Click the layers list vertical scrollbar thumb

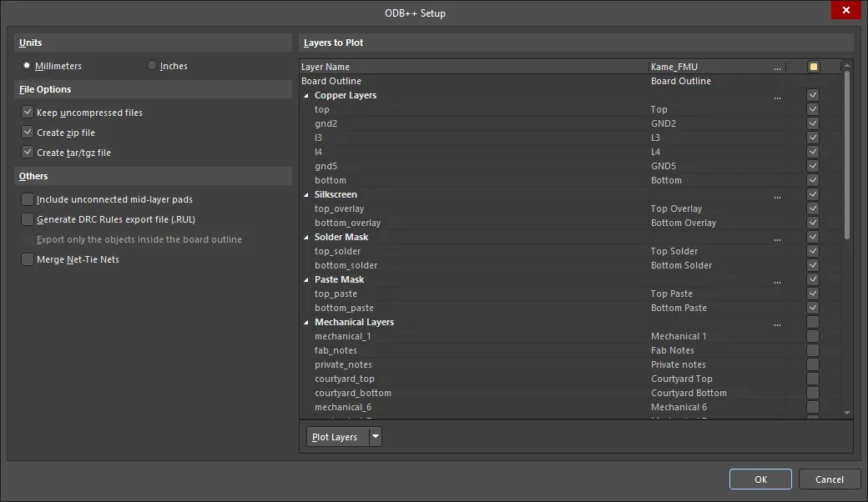pos(847,155)
